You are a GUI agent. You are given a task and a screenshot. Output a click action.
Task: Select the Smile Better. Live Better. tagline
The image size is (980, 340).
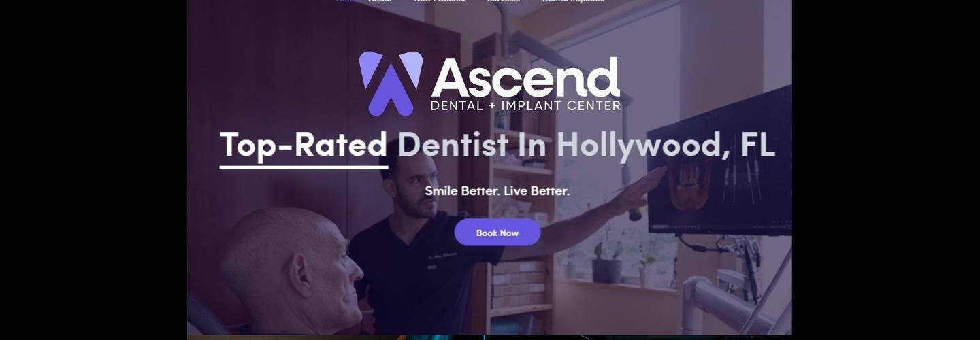coord(497,191)
